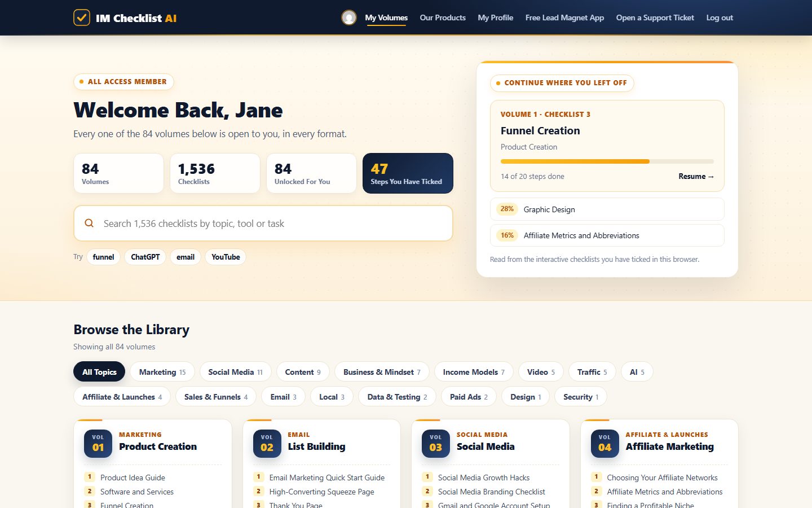This screenshot has height=508, width=812.
Task: Open the List Building volume title
Action: (316, 446)
